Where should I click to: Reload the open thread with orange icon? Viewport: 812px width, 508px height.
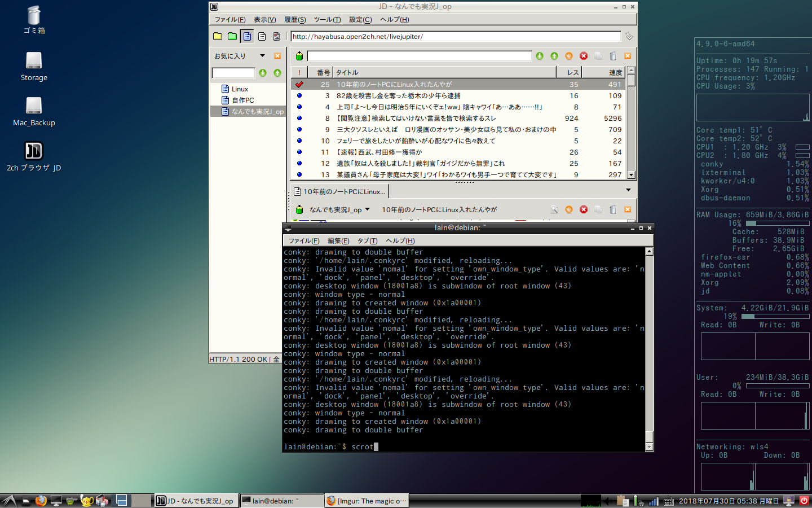pyautogui.click(x=569, y=209)
